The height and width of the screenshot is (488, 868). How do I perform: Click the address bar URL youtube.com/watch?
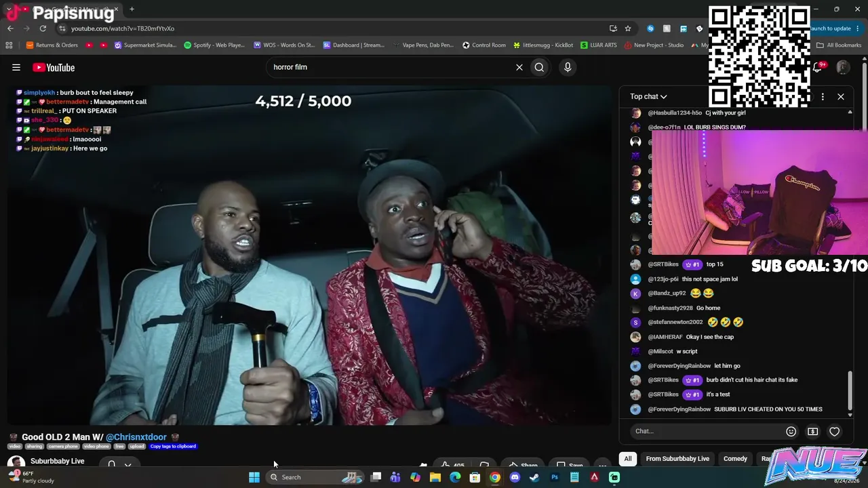coord(123,28)
